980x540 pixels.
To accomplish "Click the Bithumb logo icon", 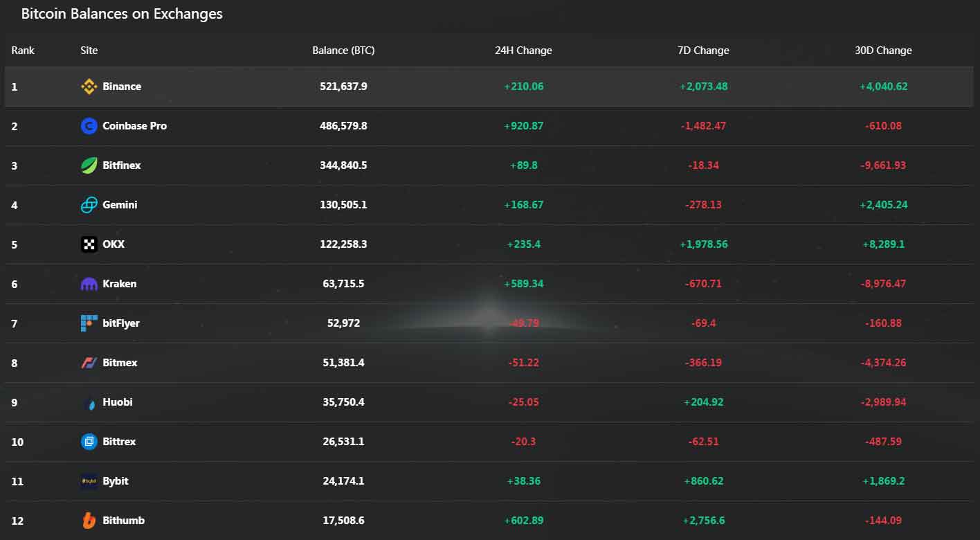I will (89, 521).
